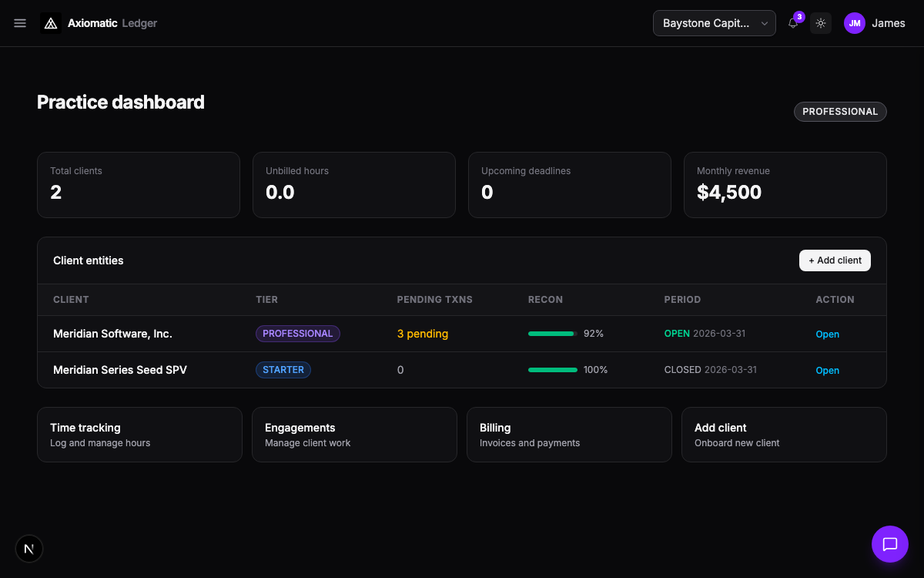Open the hamburger navigation menu

tap(20, 23)
